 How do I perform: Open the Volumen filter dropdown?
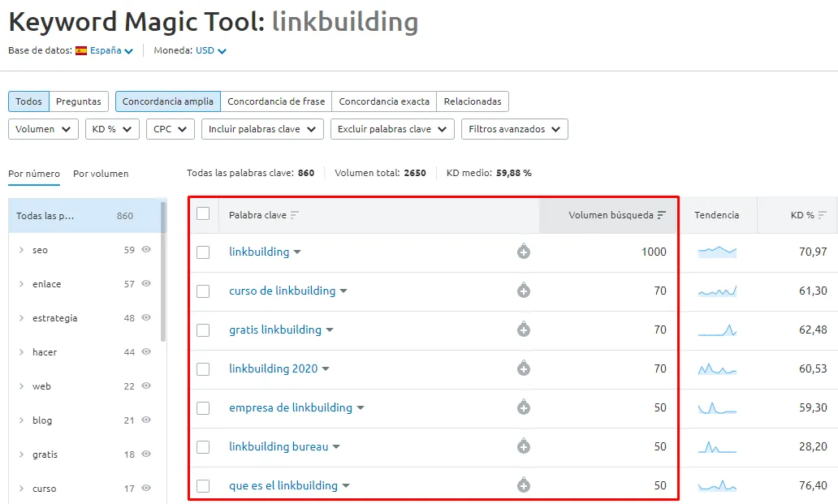point(42,129)
